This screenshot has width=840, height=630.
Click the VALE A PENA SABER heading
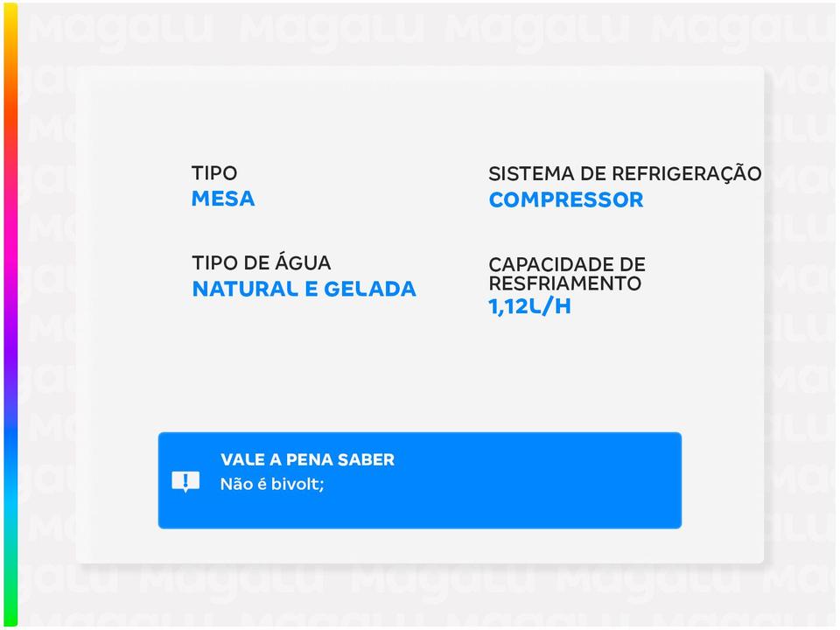pyautogui.click(x=307, y=459)
